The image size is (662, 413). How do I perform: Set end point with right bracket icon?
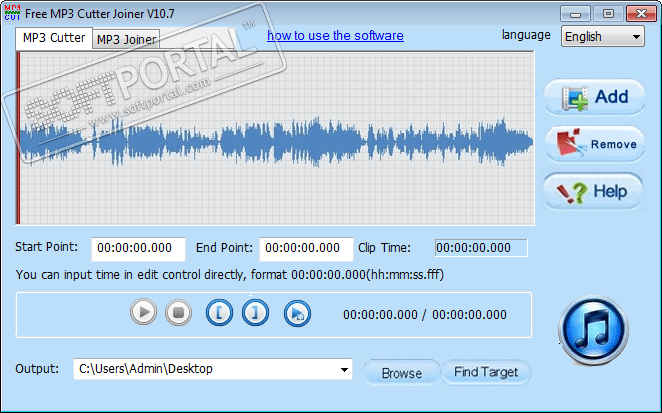point(256,313)
